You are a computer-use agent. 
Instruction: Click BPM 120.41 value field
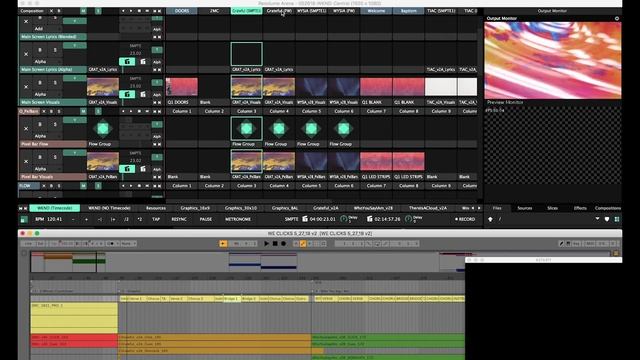(x=55, y=219)
